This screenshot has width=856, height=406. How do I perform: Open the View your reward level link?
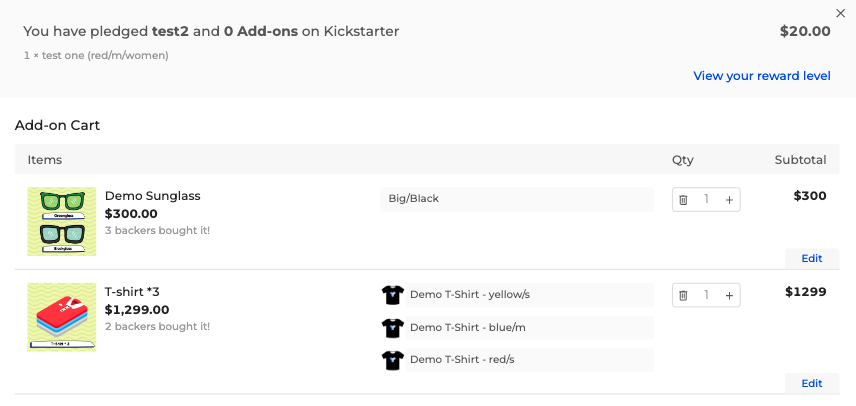761,76
